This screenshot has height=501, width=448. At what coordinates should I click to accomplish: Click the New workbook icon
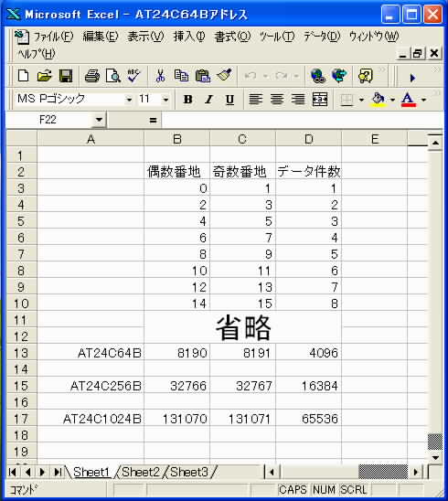24,76
